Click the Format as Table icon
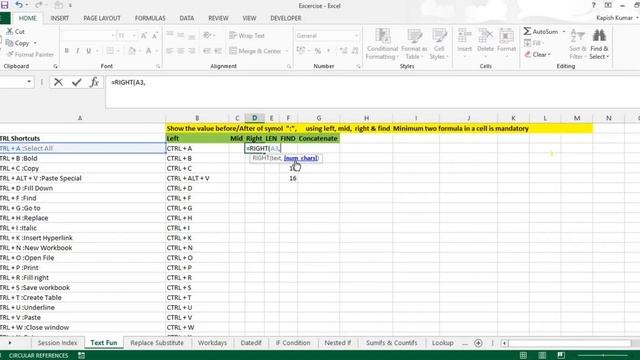Screen dimensions: 640x360 [414, 36]
